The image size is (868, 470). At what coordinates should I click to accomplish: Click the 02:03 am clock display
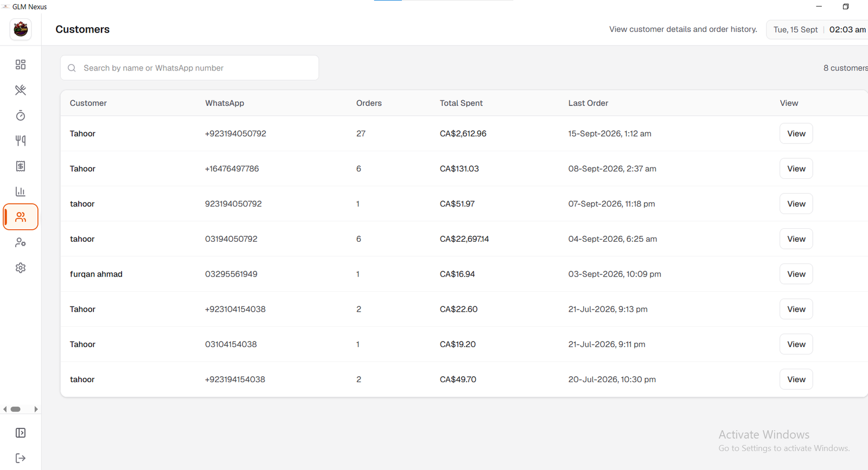click(x=847, y=29)
